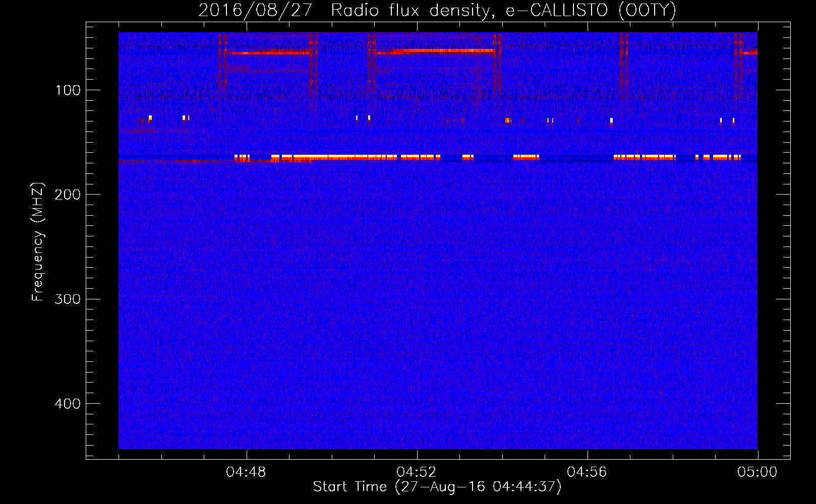816x504 pixels.
Task: Select the 100 frequency tick label
Action: pos(68,90)
